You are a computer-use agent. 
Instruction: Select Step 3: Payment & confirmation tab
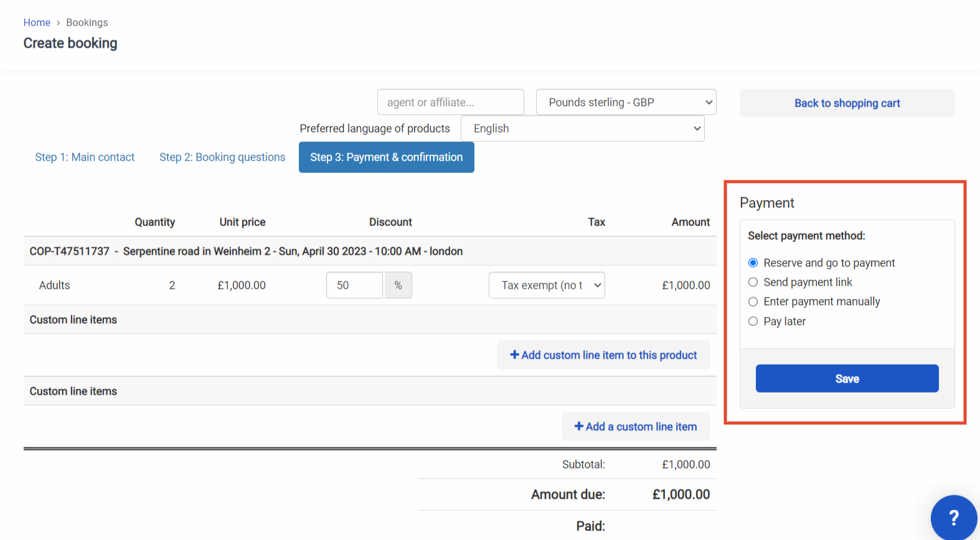(387, 157)
